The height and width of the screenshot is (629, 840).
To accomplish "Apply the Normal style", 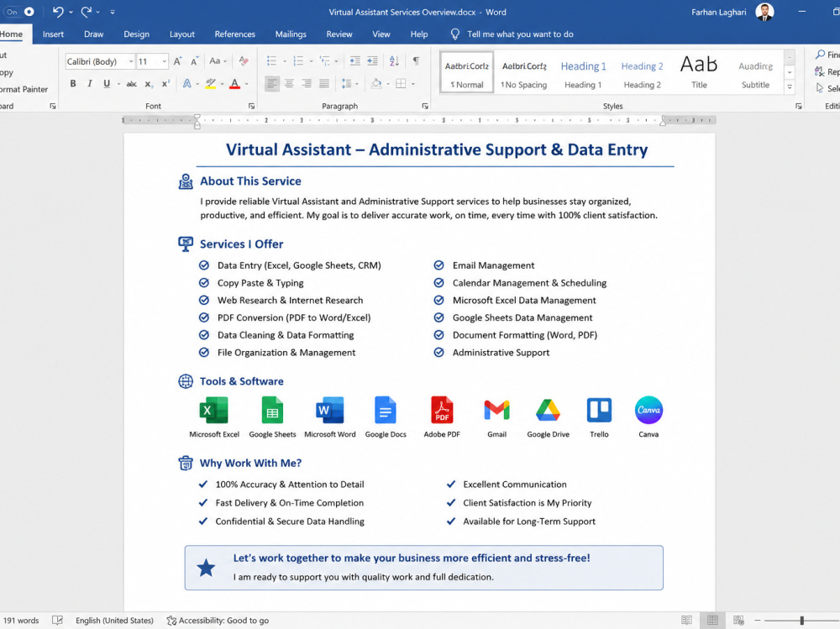I will coord(466,71).
